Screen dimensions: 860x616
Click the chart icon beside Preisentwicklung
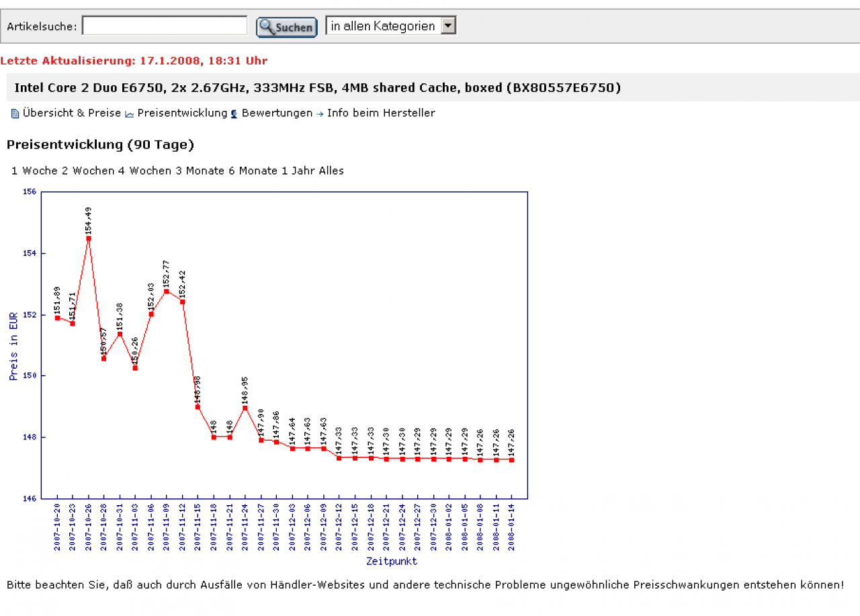tap(130, 114)
